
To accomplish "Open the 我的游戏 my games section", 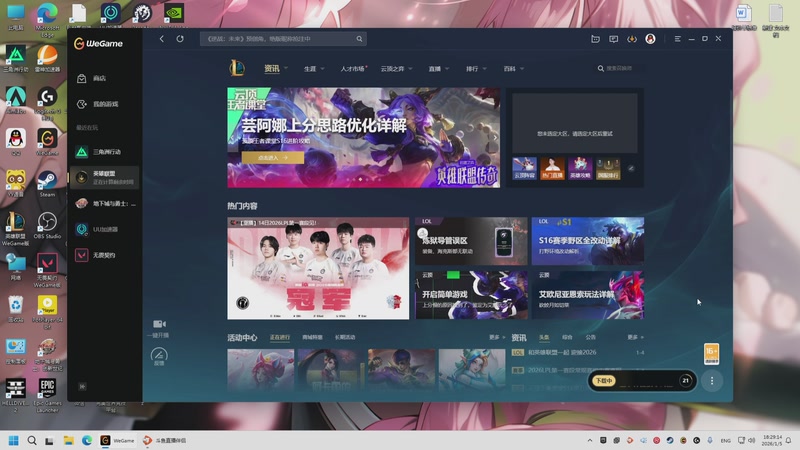I will point(104,104).
